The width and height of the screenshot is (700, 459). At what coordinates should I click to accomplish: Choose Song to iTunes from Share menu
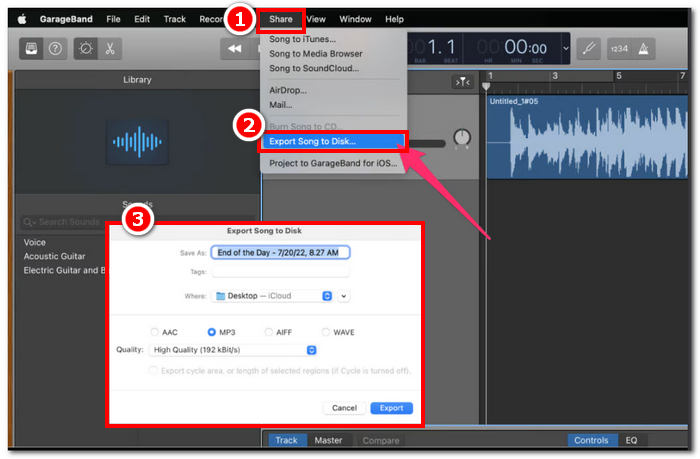[x=333, y=39]
